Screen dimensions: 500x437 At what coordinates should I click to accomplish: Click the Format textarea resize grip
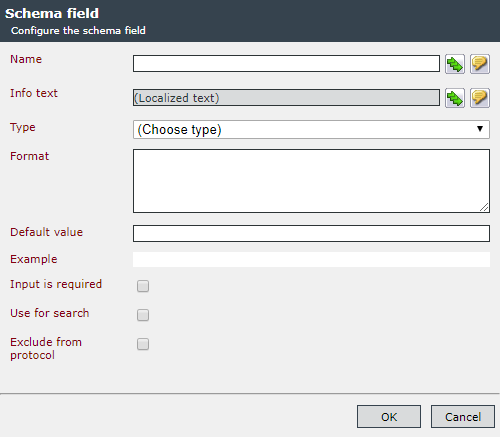484,207
